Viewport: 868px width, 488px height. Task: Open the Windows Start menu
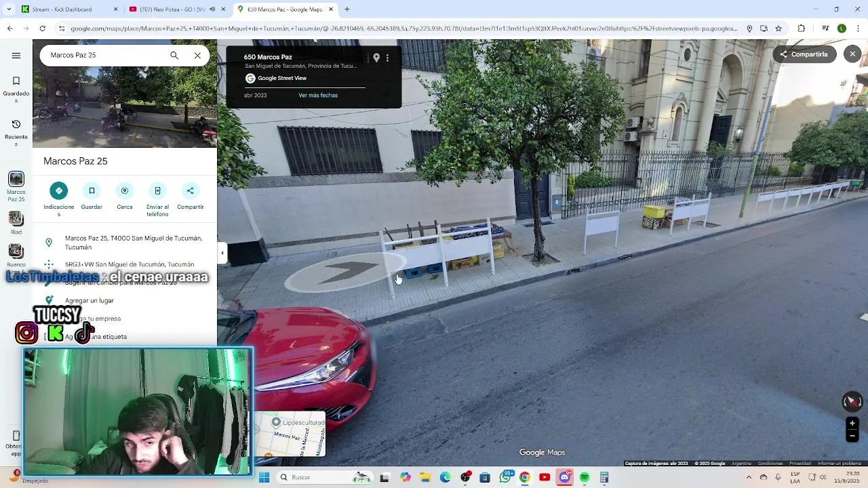pyautogui.click(x=264, y=477)
